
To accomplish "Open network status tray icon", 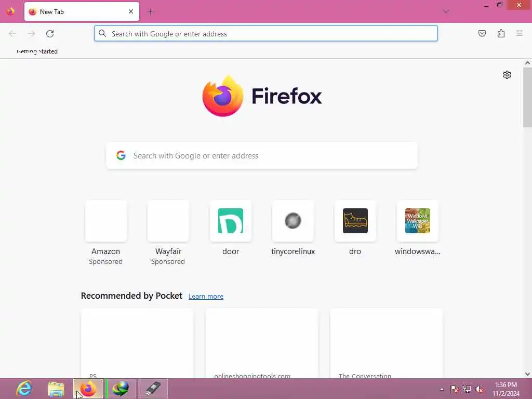I will click(x=467, y=389).
